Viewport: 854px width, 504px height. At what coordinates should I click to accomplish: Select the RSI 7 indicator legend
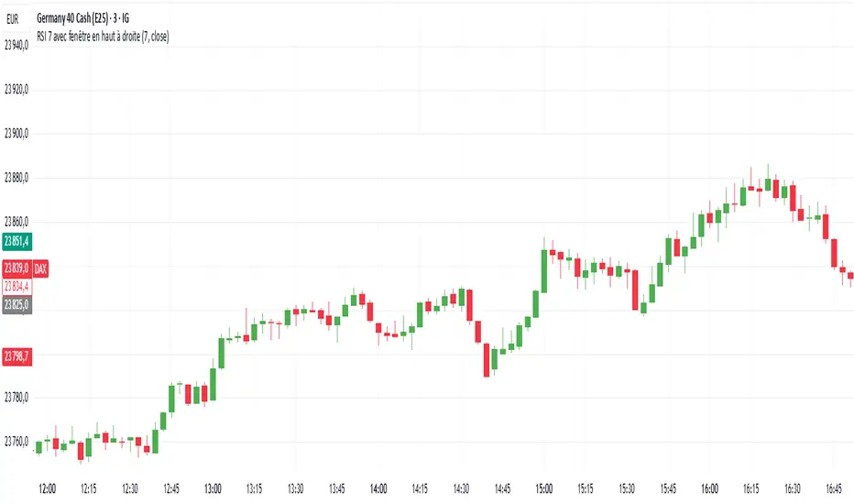115,36
